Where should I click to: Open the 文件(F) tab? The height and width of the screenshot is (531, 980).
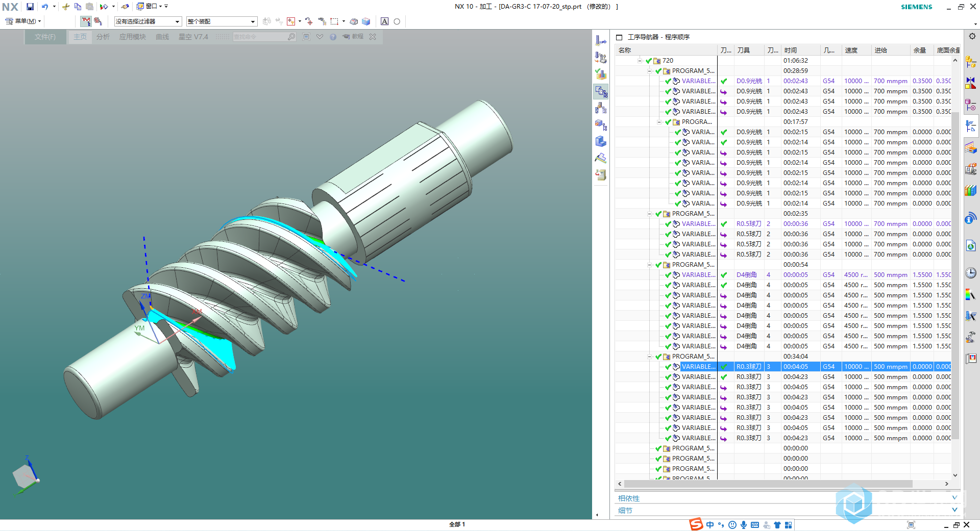coord(45,37)
